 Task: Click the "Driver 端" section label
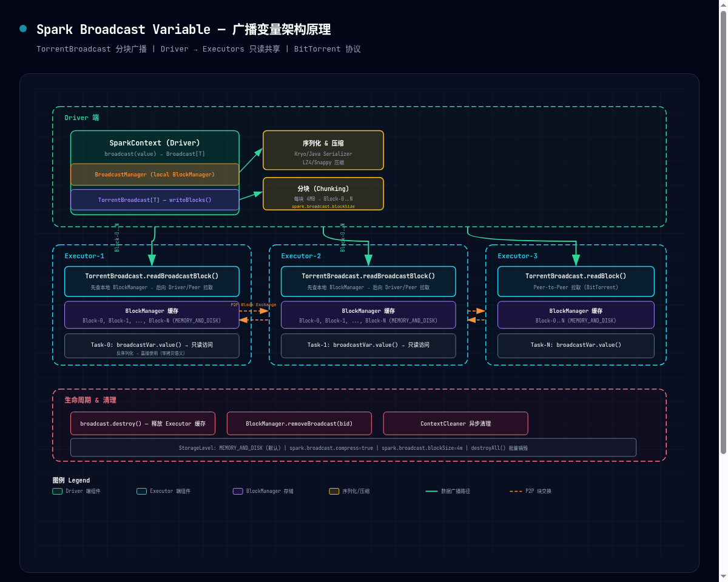[82, 118]
